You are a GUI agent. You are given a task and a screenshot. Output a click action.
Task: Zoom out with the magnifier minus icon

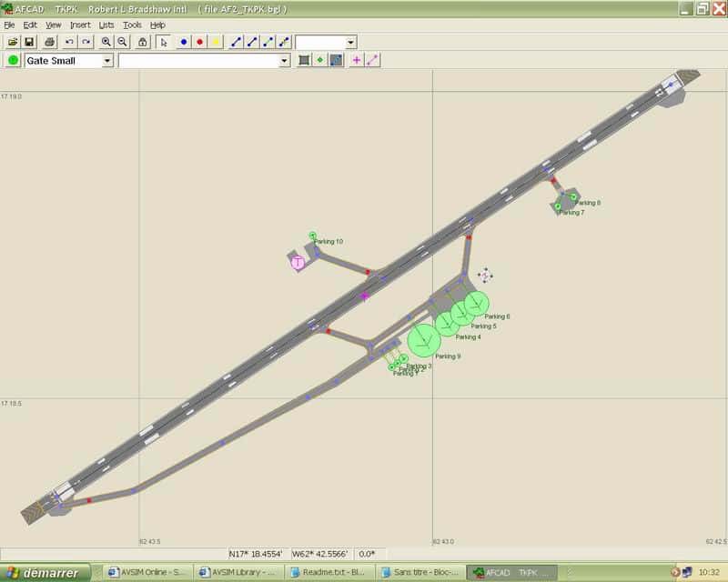122,42
